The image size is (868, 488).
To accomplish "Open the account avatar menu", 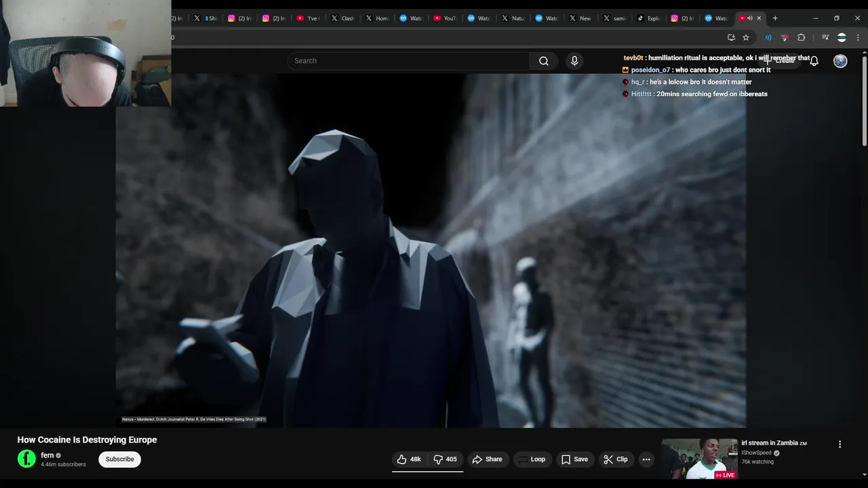I will (840, 61).
